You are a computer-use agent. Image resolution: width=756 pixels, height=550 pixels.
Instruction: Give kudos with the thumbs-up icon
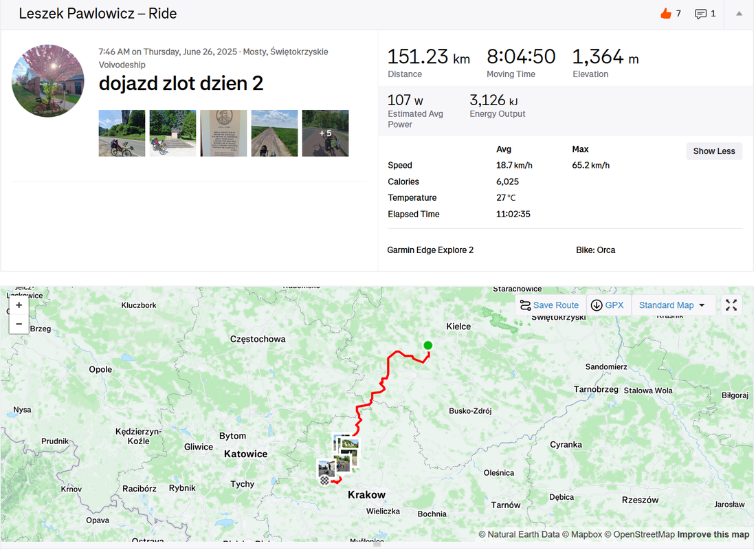[x=666, y=14]
